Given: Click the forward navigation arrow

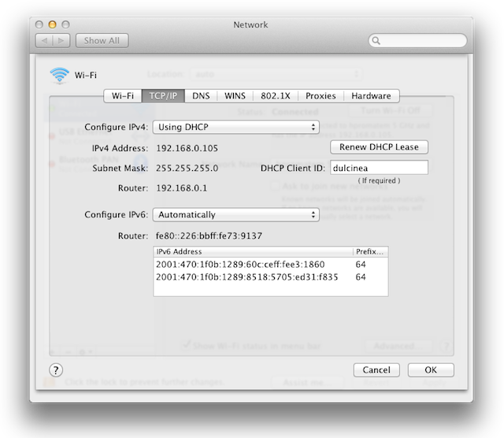Looking at the screenshot, I should (61, 41).
